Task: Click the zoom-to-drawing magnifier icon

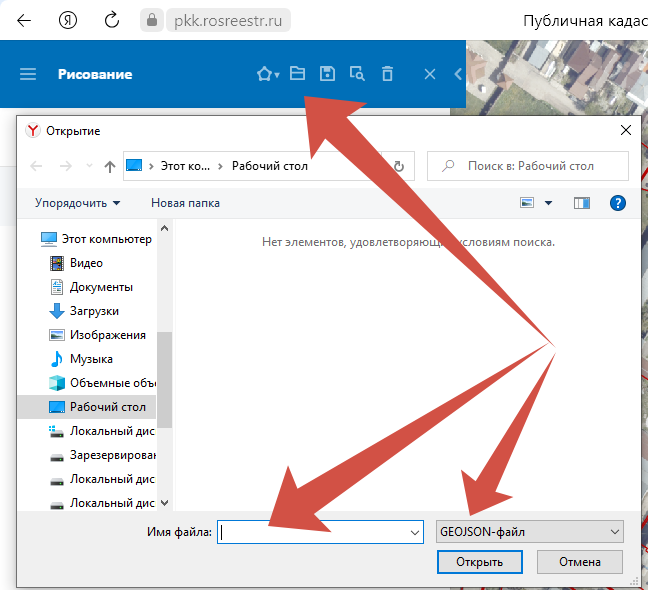Action: [357, 74]
